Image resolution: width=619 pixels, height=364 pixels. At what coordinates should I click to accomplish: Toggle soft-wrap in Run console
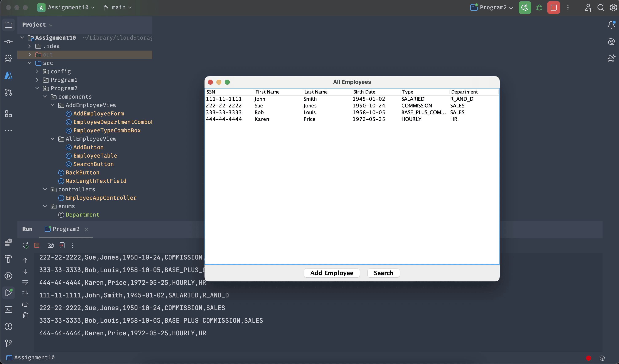pos(25,282)
